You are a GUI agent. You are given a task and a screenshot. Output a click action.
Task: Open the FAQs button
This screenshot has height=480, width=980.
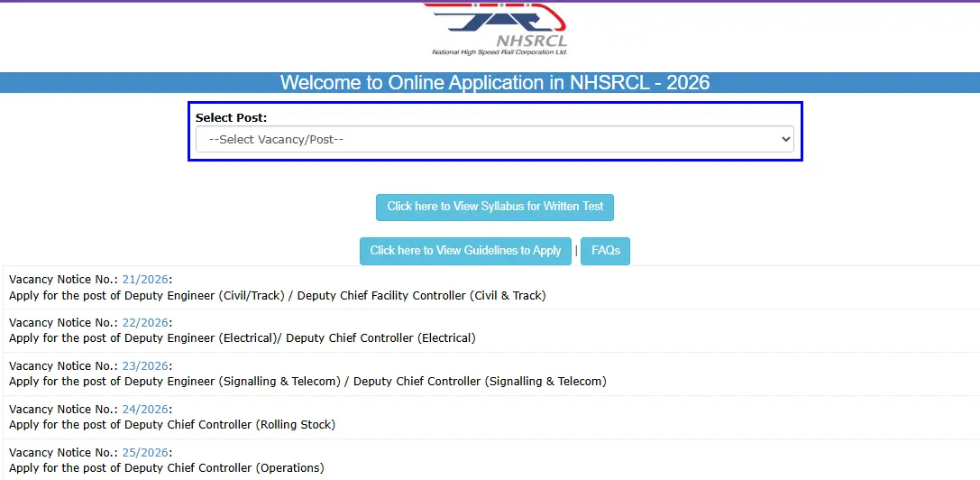605,250
